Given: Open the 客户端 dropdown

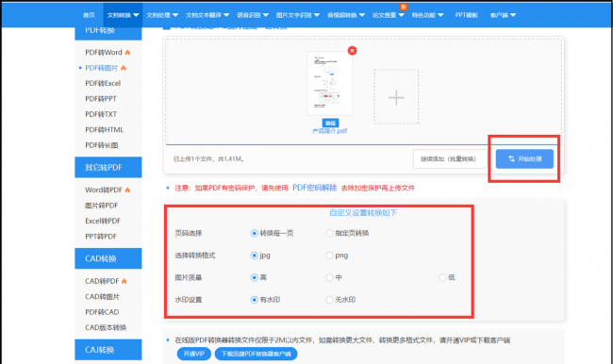Looking at the screenshot, I should [503, 15].
